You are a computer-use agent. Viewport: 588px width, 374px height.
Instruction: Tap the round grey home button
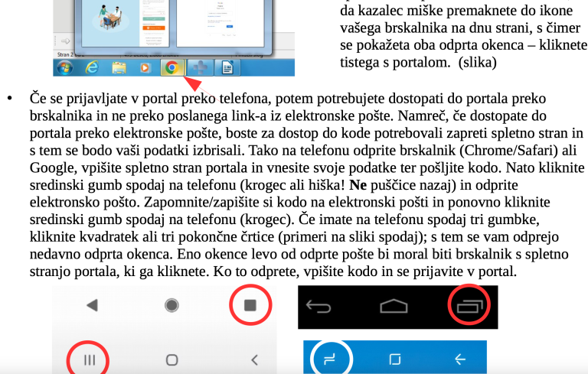tap(172, 306)
